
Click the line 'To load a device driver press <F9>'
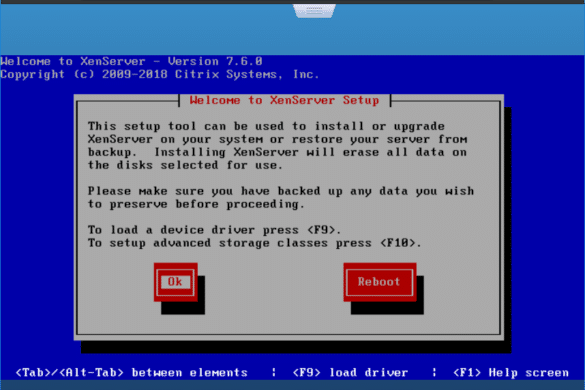pyautogui.click(x=214, y=230)
